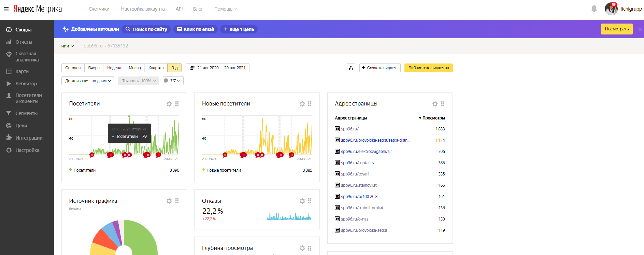Open settings gear of Отказы widget
644x255 pixels.
pos(302,201)
